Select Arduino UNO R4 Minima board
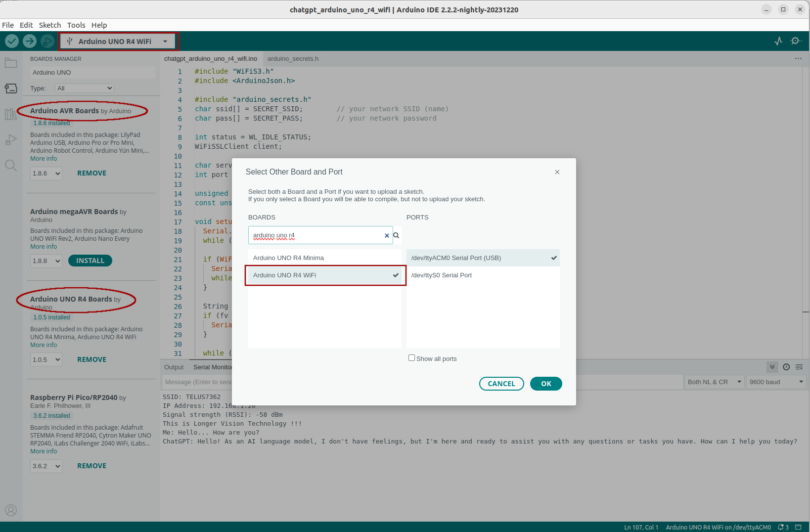Image resolution: width=810 pixels, height=532 pixels. click(325, 258)
